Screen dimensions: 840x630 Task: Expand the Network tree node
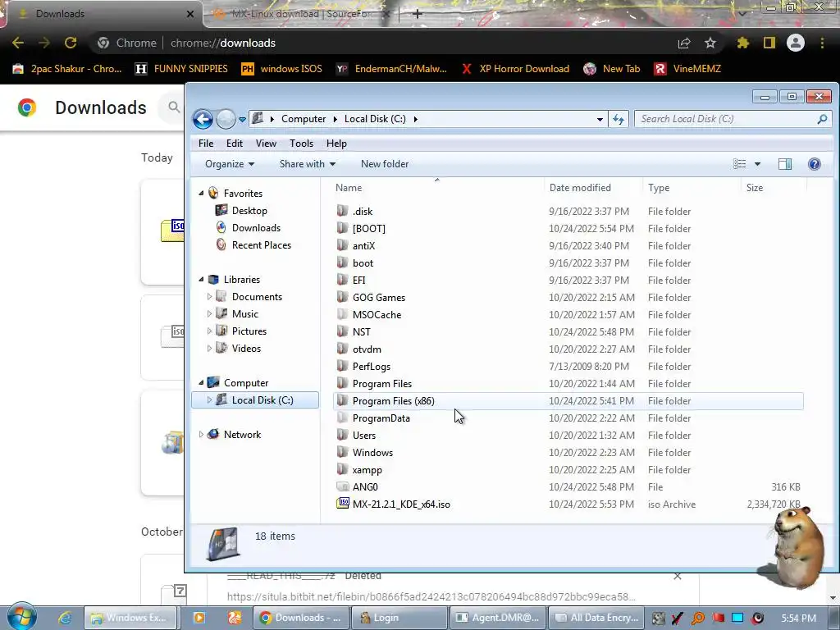click(x=202, y=435)
